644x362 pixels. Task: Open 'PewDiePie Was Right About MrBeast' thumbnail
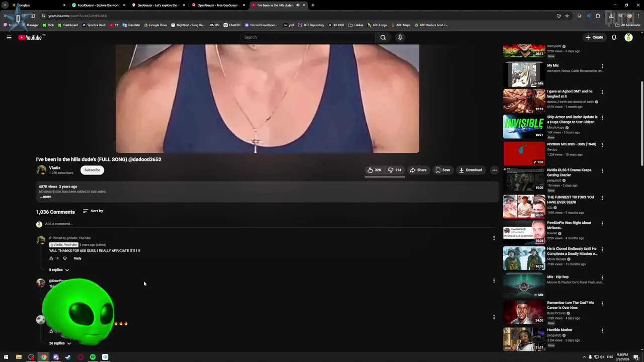click(x=524, y=232)
